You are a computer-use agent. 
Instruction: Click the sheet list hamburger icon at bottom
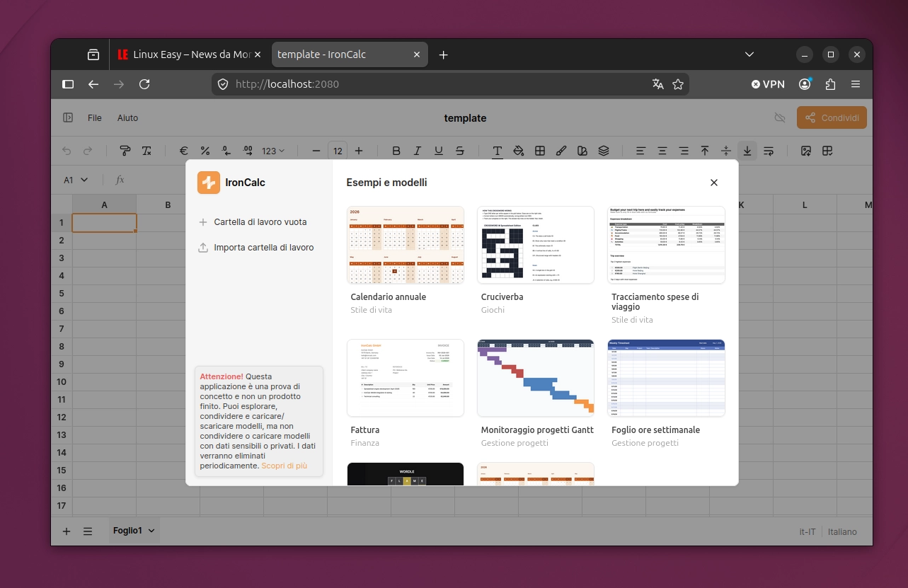pyautogui.click(x=88, y=531)
